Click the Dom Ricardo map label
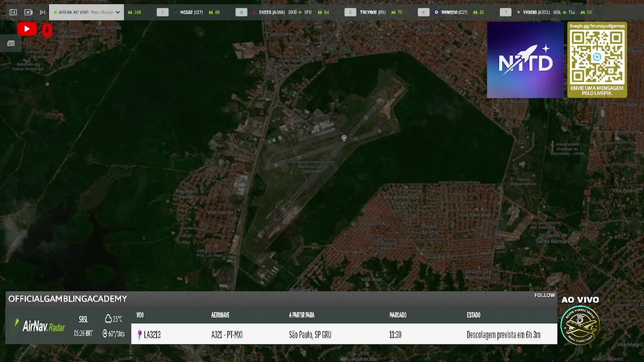 tap(513, 102)
